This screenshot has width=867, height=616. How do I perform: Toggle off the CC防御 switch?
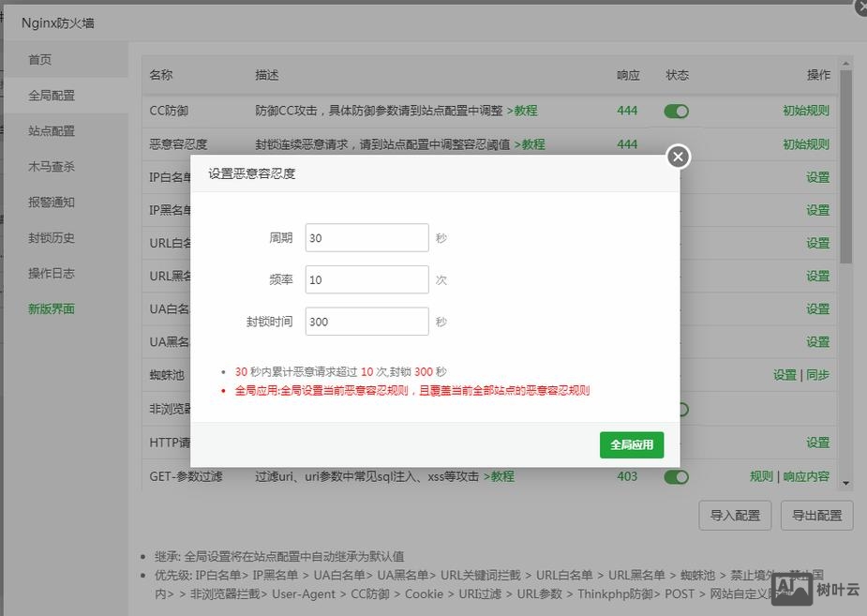click(676, 110)
